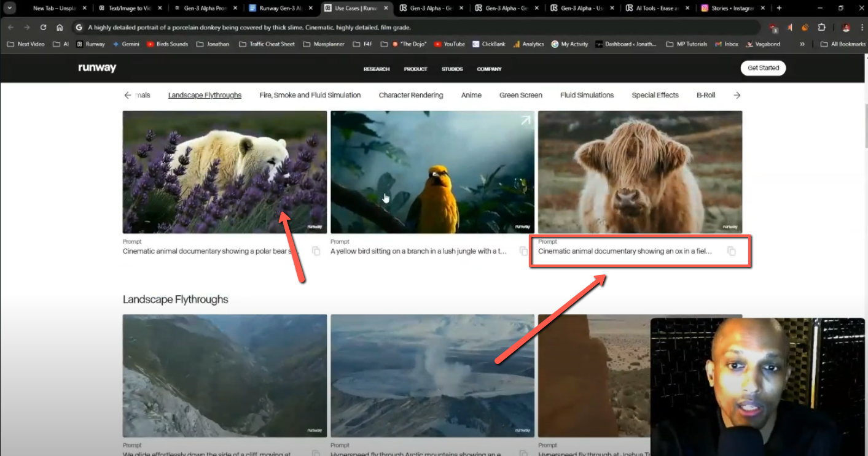Copy the ox prompt text
The width and height of the screenshot is (868, 456).
(731, 251)
